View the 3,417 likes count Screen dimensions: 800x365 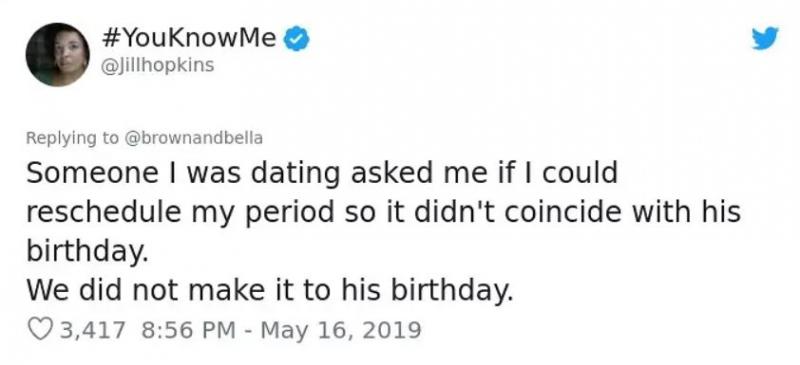pos(92,330)
